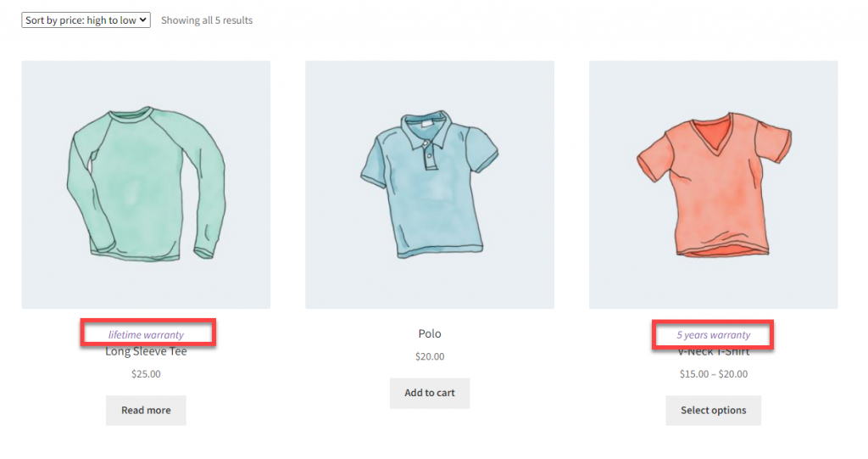Click the Select options button

point(714,411)
